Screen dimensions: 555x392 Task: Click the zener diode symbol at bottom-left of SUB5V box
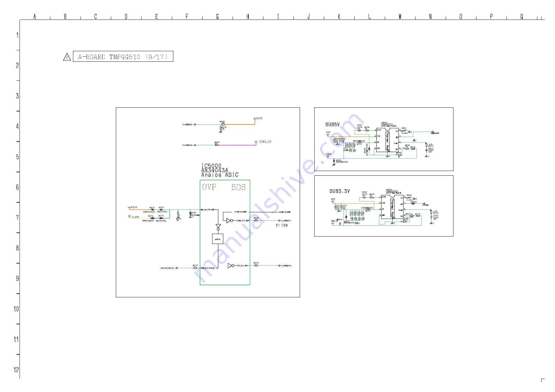334,161
